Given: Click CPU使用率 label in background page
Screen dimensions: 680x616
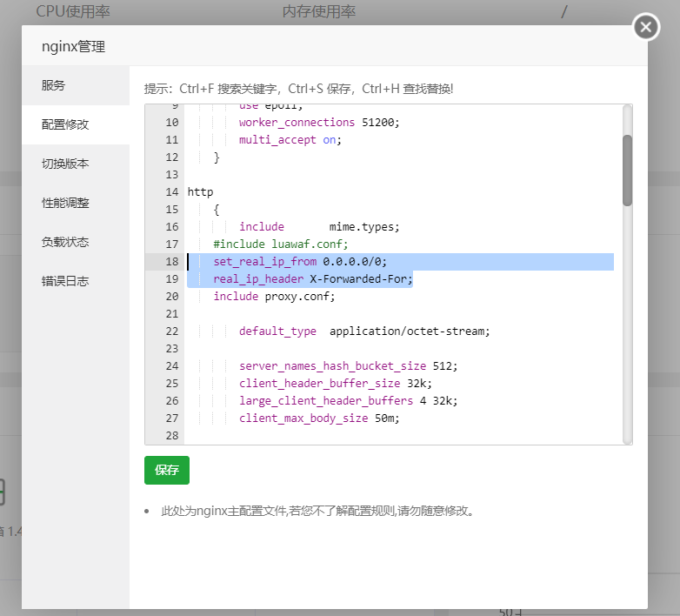Looking at the screenshot, I should click(x=73, y=11).
